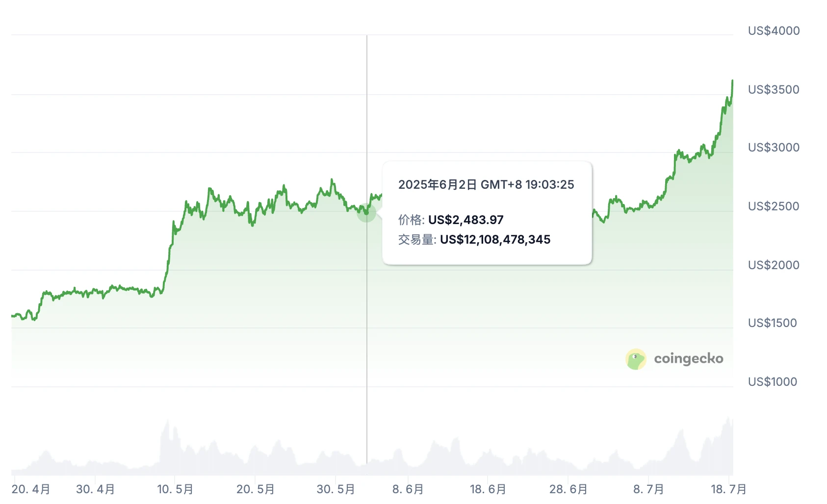Click the coingecko watermark text
Viewport: 827px width, 504px height.
coord(688,359)
